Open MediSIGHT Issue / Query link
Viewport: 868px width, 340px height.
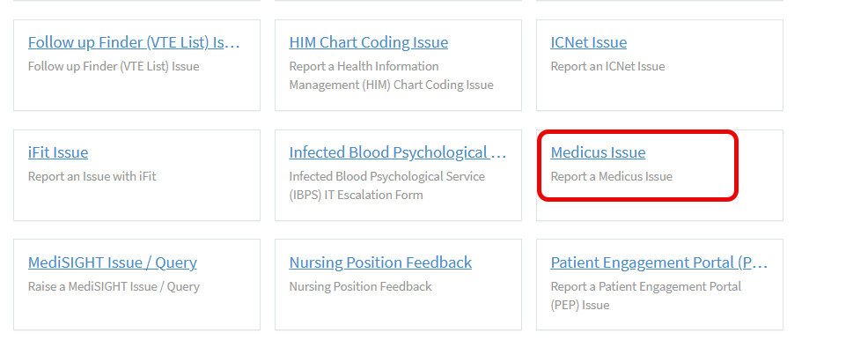click(x=113, y=262)
